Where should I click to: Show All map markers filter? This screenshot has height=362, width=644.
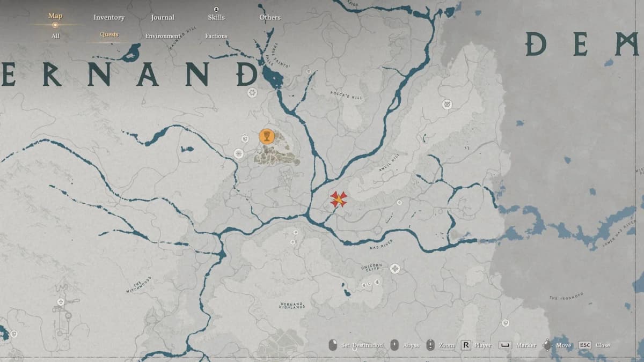(55, 36)
